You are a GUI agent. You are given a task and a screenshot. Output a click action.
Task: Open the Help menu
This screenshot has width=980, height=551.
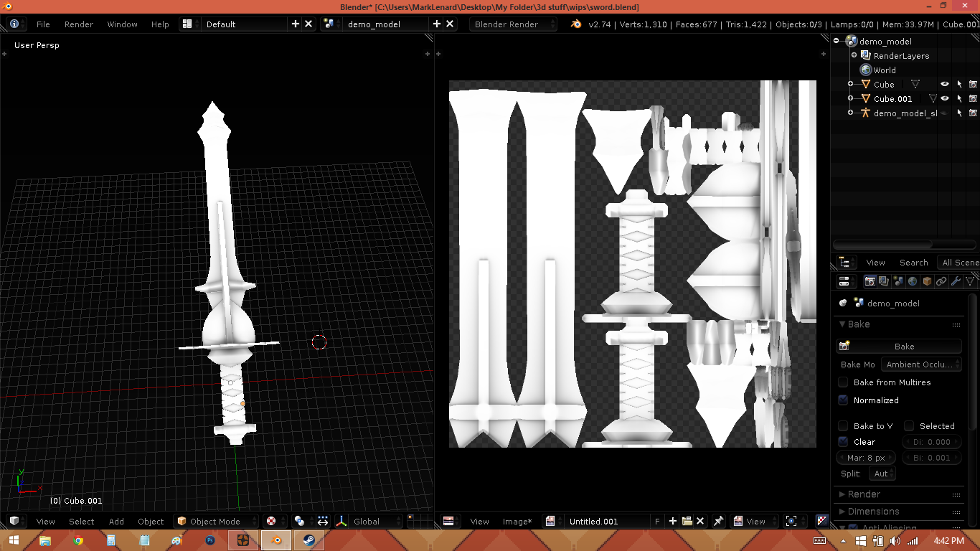pyautogui.click(x=160, y=24)
